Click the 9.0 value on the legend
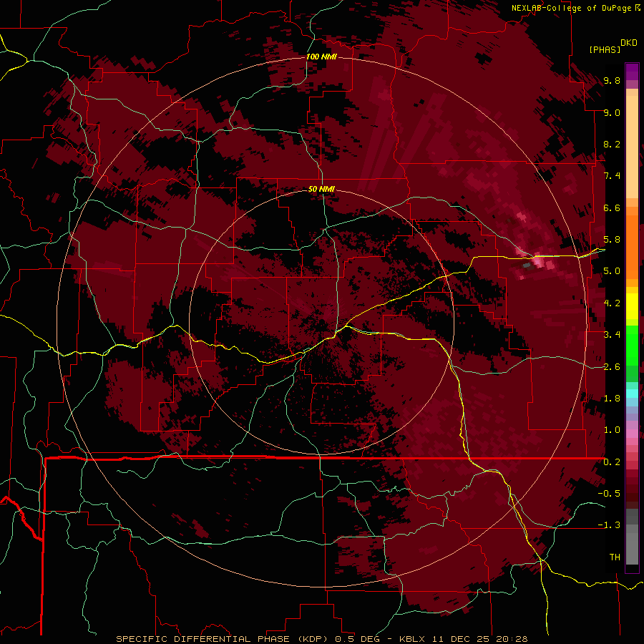Screen dimensions: 644x644 [x=612, y=112]
